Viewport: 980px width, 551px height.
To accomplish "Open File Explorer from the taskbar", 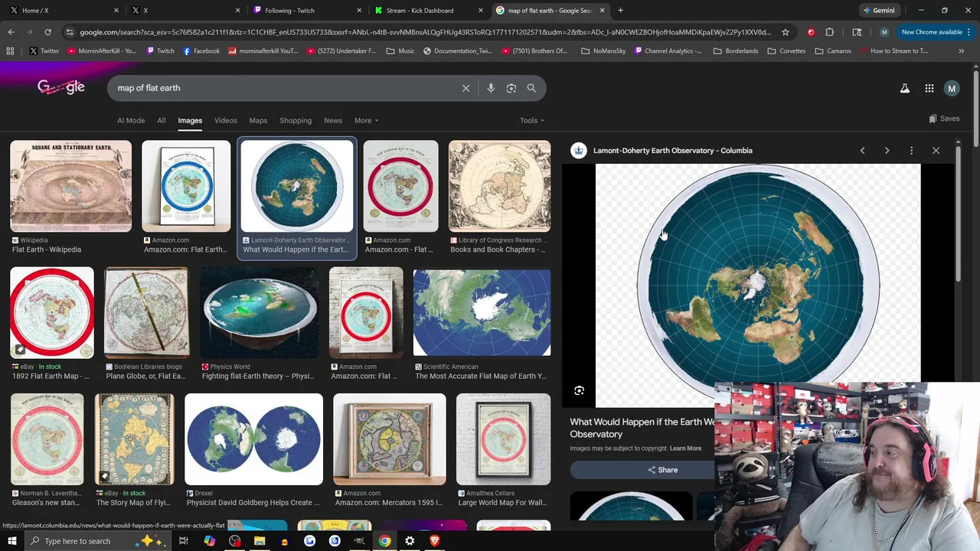I will point(260,541).
